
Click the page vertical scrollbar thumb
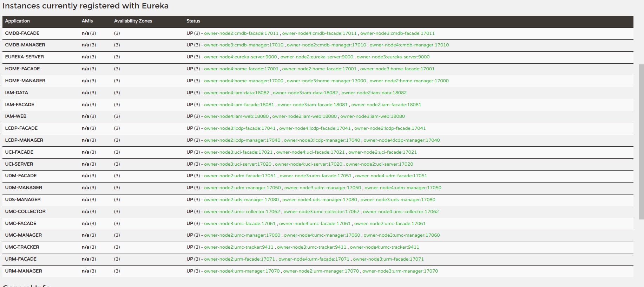coord(641,142)
